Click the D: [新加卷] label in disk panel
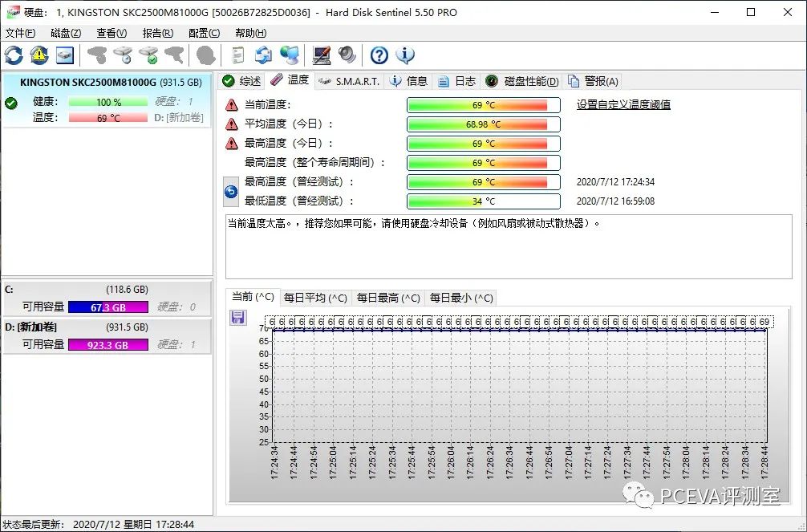The height and width of the screenshot is (532, 807). (x=179, y=118)
